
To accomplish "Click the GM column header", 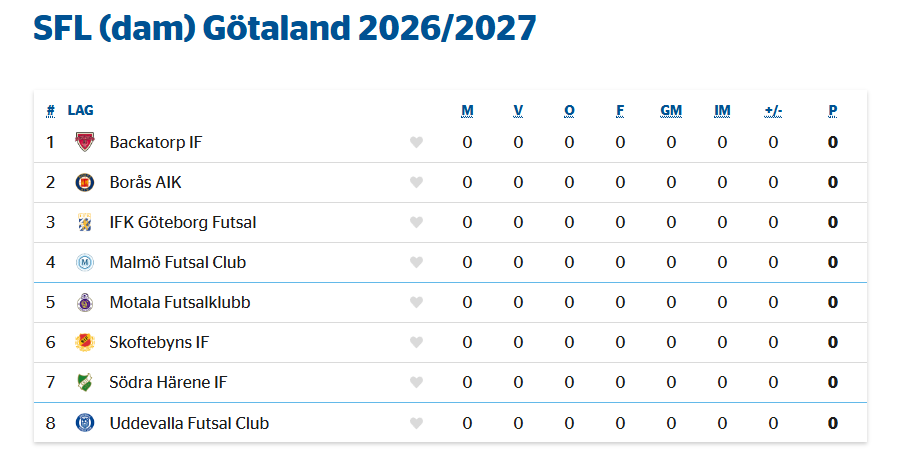I will (x=671, y=110).
